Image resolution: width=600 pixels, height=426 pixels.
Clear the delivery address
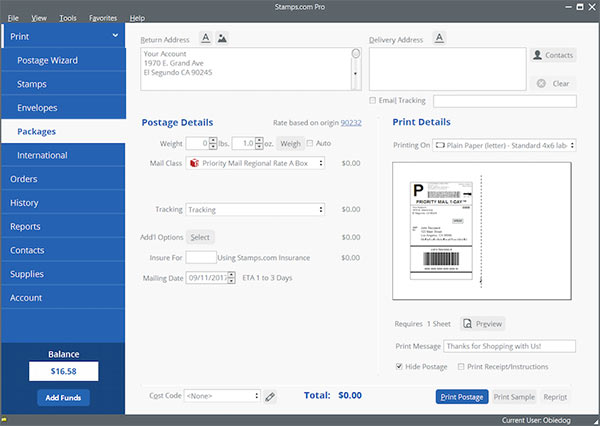tap(553, 83)
